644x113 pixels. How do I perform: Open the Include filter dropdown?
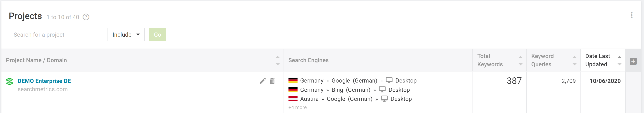126,35
